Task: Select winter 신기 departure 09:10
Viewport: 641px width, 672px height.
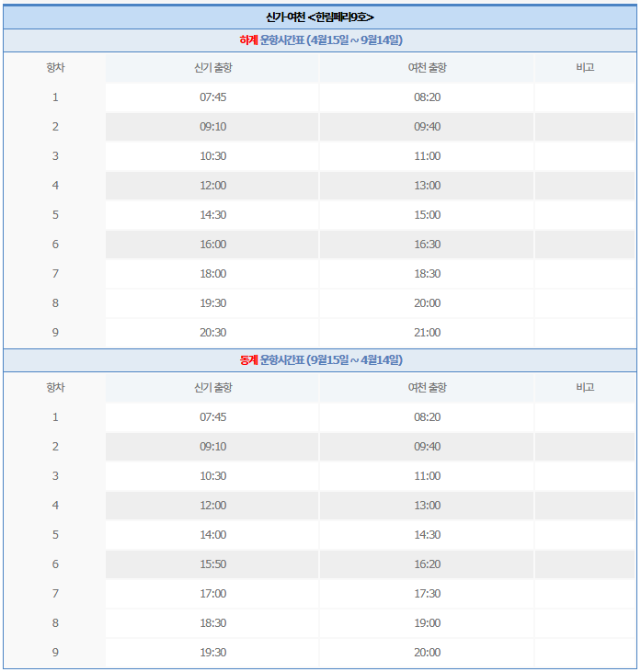Action: click(x=213, y=447)
